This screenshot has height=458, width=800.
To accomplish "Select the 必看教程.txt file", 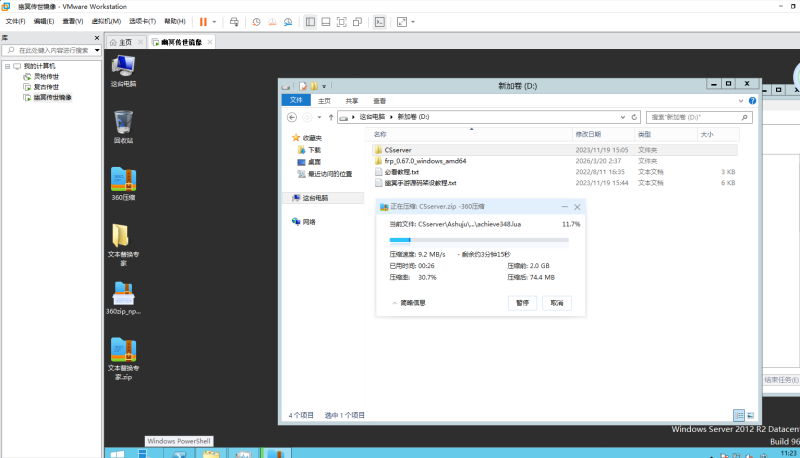I will (x=402, y=172).
